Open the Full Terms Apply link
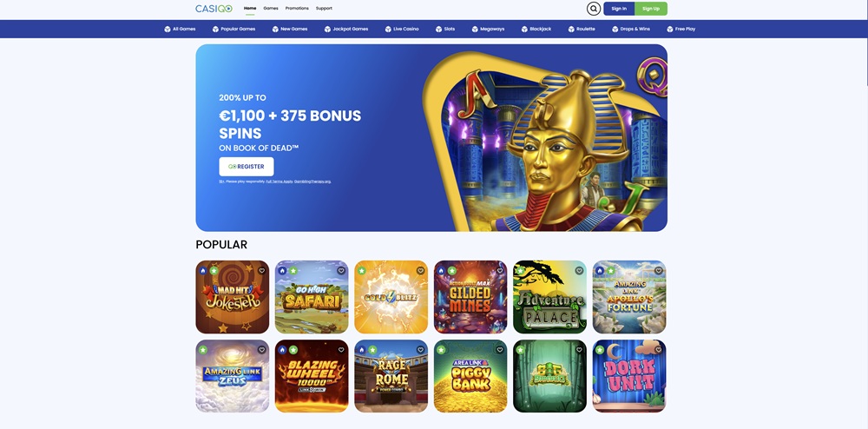 279,181
